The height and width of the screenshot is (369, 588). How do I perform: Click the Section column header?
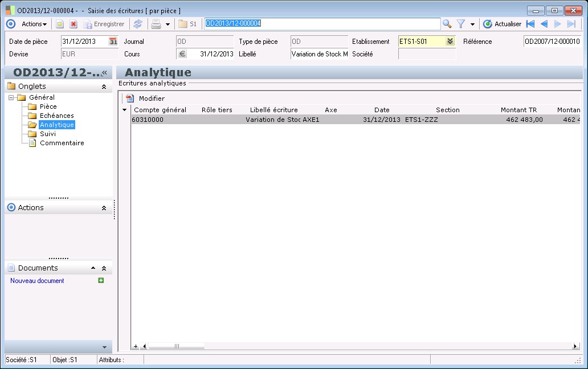447,110
